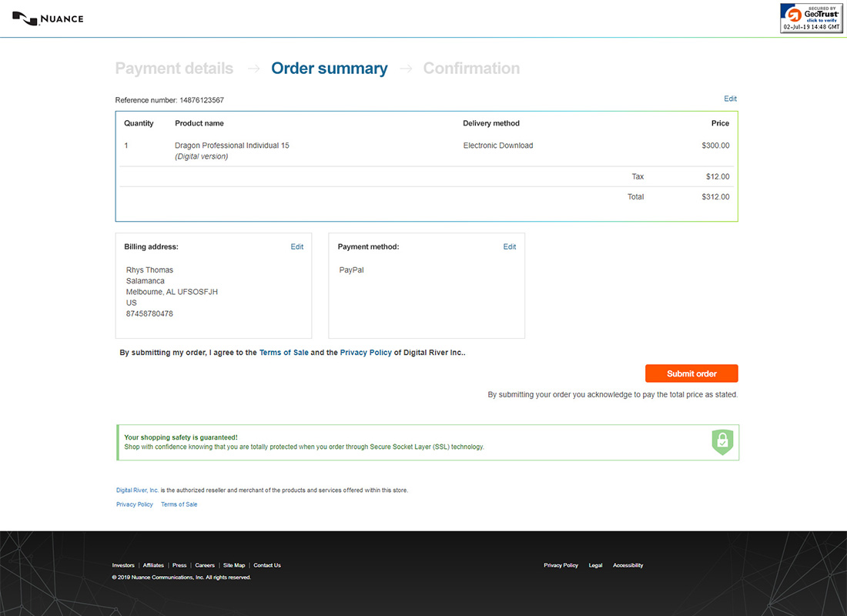Select the Order summary step heading
Image resolution: width=847 pixels, height=616 pixels.
[x=329, y=68]
